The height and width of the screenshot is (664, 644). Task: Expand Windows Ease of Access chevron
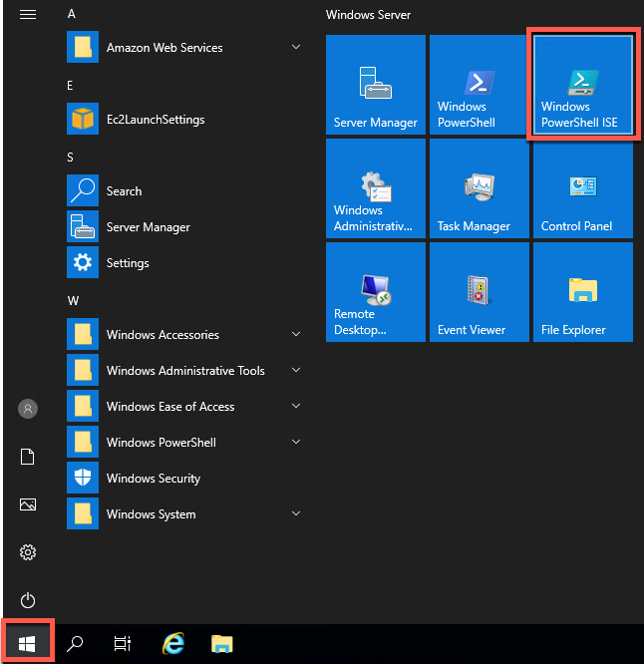pos(296,406)
